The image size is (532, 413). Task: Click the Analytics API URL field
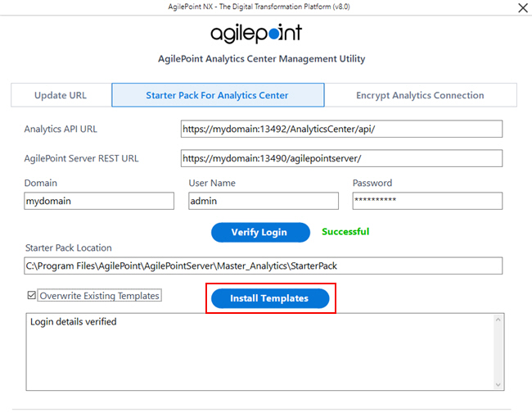(x=341, y=129)
